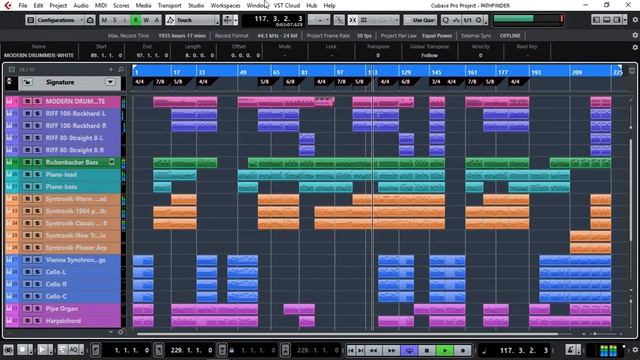640x360 pixels.
Task: Click the green Play button
Action: tap(445, 350)
